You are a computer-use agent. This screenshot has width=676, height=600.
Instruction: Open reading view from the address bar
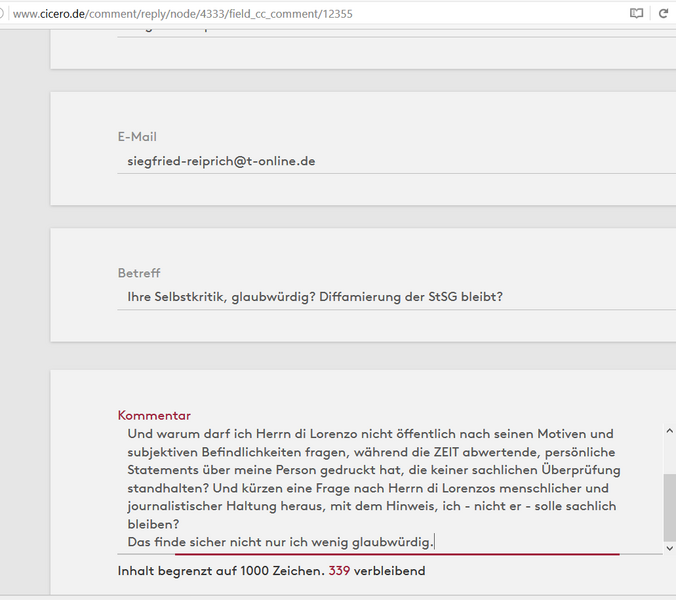[636, 14]
